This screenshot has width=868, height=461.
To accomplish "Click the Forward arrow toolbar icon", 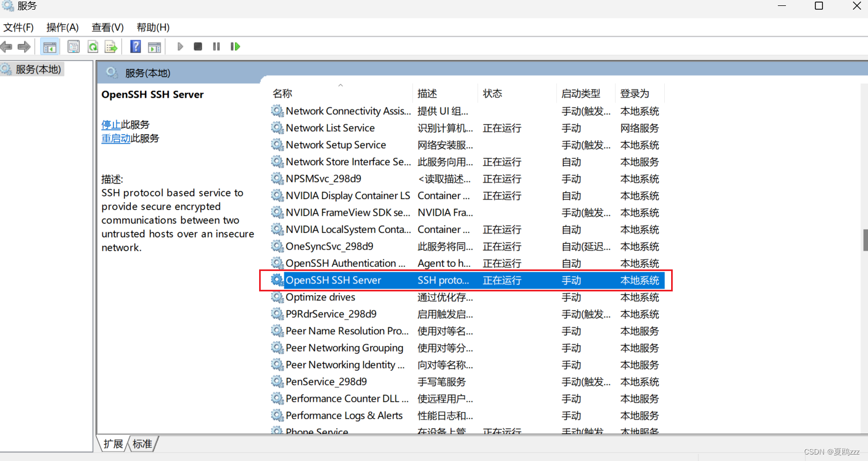I will [24, 47].
